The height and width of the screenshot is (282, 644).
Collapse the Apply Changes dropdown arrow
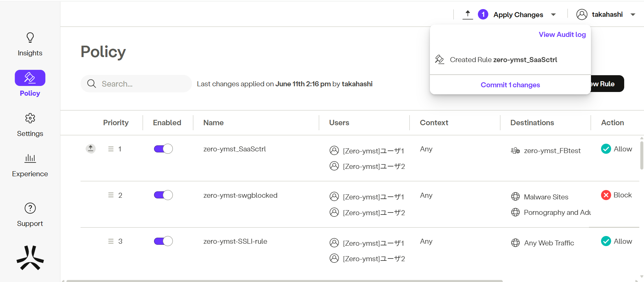[x=553, y=15]
